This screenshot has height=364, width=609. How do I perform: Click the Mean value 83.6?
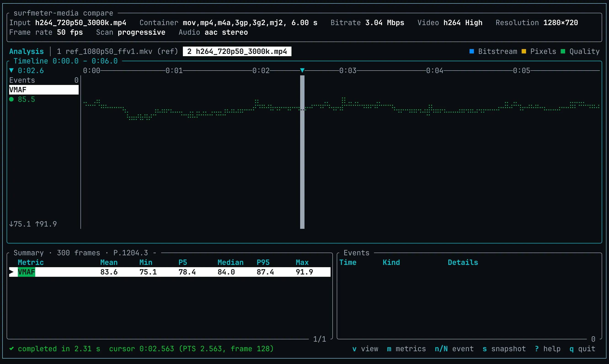109,272
